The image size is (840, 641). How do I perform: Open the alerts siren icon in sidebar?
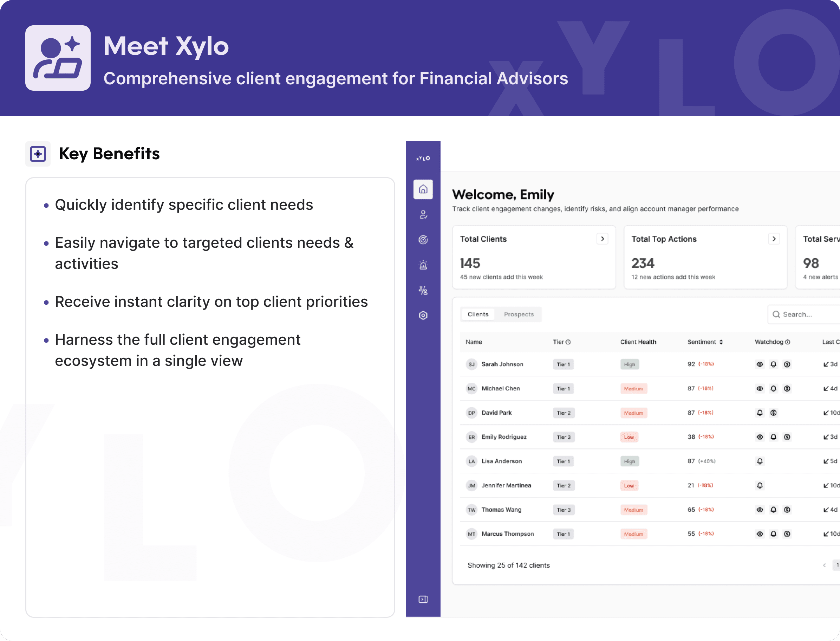point(423,265)
